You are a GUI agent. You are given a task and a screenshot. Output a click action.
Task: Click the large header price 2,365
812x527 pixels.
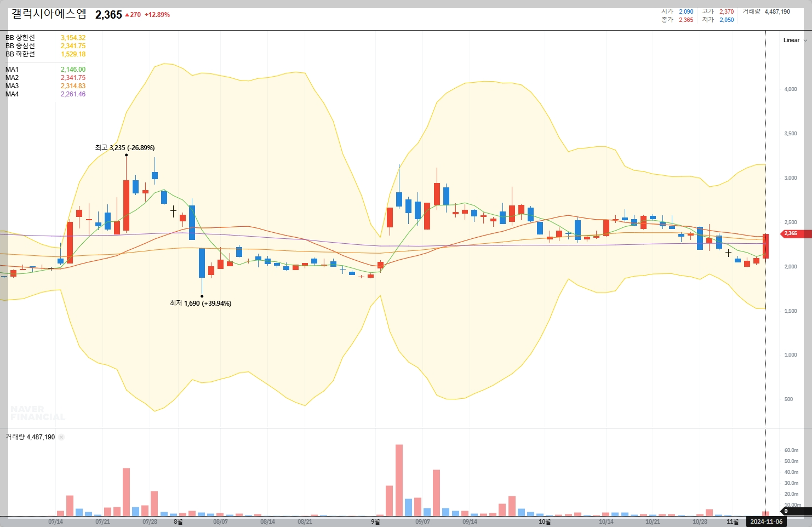click(108, 15)
